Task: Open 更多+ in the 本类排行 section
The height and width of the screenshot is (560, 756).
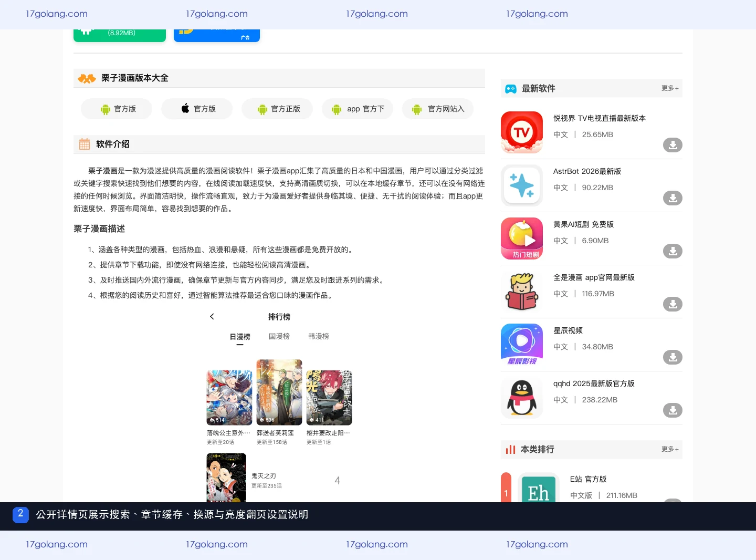Action: pos(670,449)
